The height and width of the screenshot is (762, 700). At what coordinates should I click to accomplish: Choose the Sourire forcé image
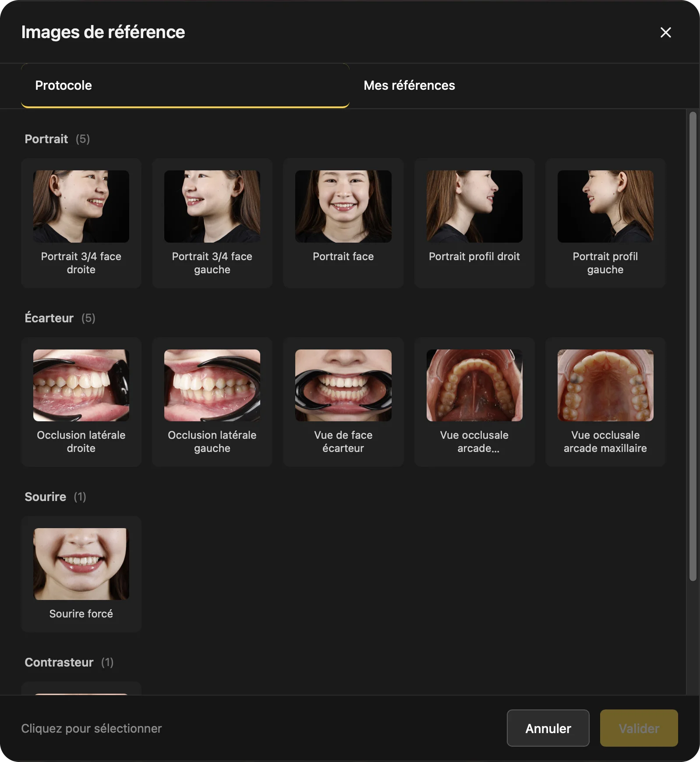tap(81, 574)
